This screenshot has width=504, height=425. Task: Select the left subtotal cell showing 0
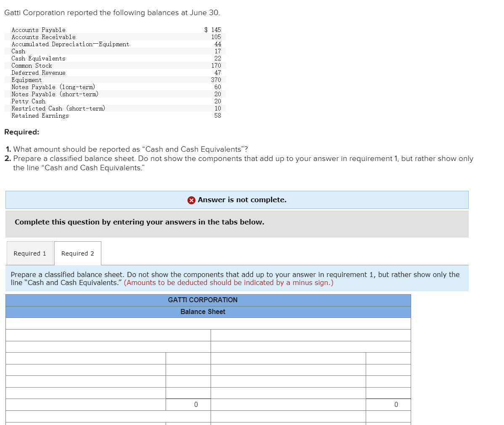point(188,404)
